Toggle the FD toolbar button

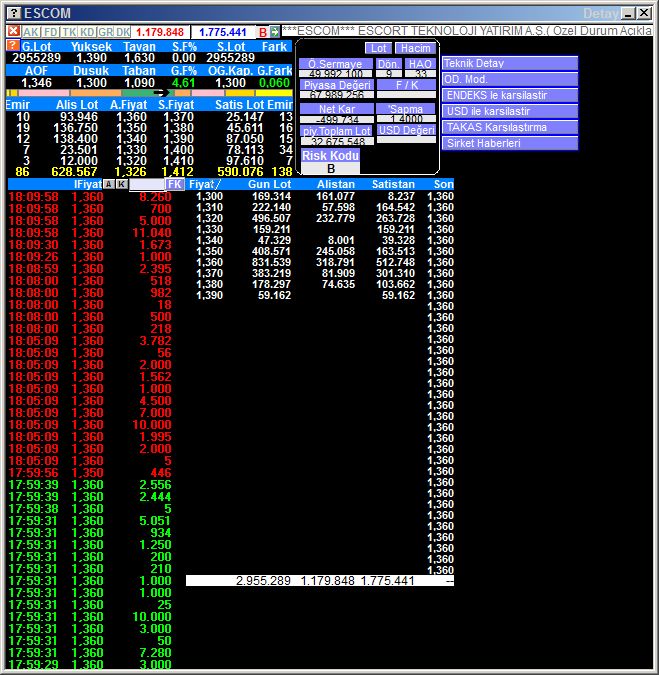51,32
